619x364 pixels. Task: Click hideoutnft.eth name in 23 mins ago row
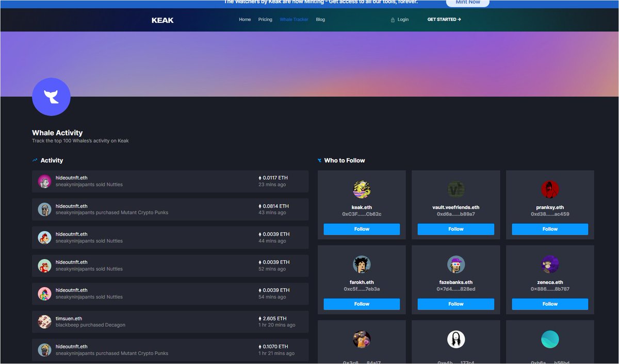pyautogui.click(x=72, y=178)
